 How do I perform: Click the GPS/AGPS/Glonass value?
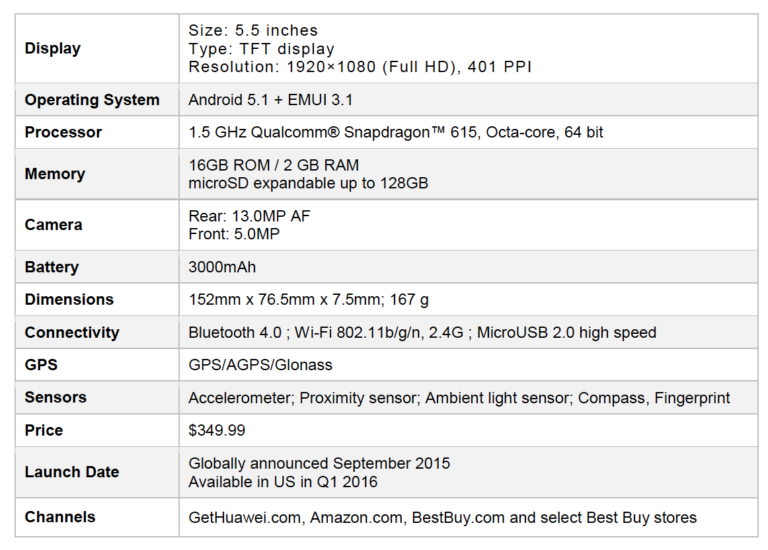tap(260, 365)
